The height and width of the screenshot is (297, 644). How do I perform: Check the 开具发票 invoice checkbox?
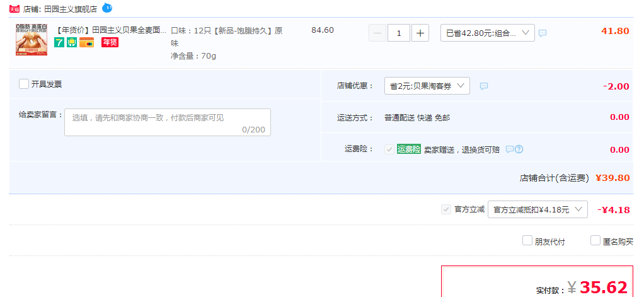pyautogui.click(x=24, y=84)
